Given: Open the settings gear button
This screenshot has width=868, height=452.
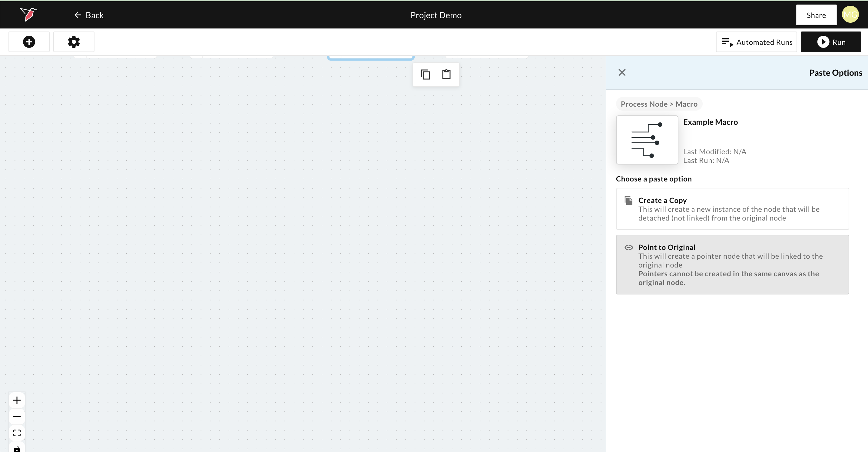Looking at the screenshot, I should (x=74, y=42).
